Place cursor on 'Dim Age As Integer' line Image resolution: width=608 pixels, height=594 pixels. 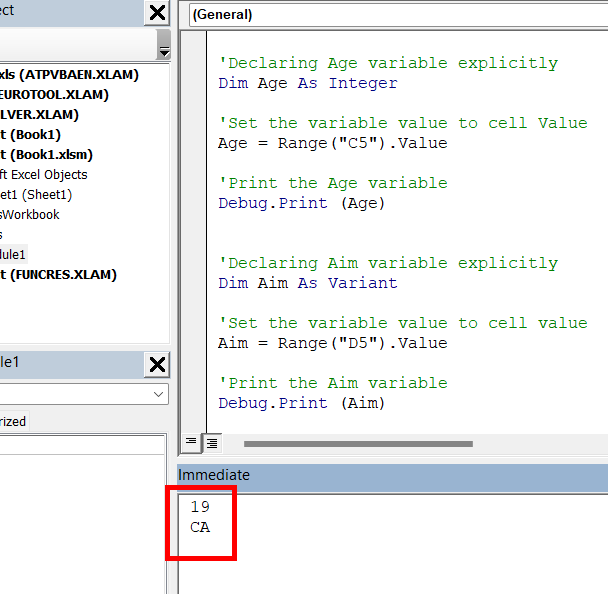pyautogui.click(x=308, y=83)
